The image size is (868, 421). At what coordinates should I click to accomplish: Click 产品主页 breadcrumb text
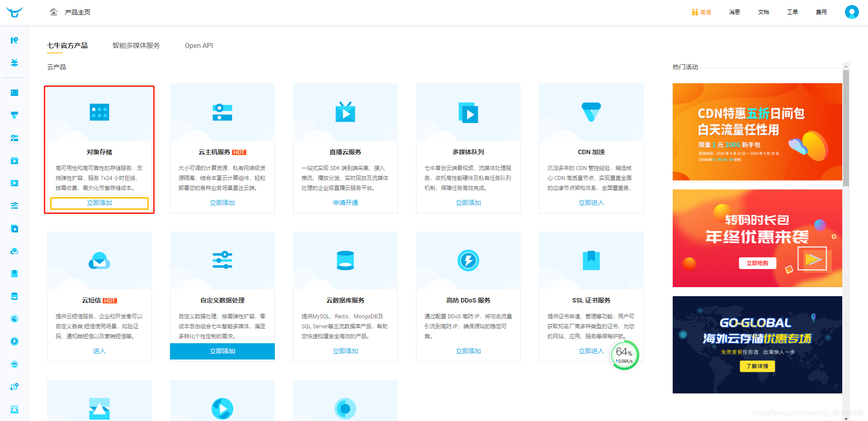coord(78,12)
